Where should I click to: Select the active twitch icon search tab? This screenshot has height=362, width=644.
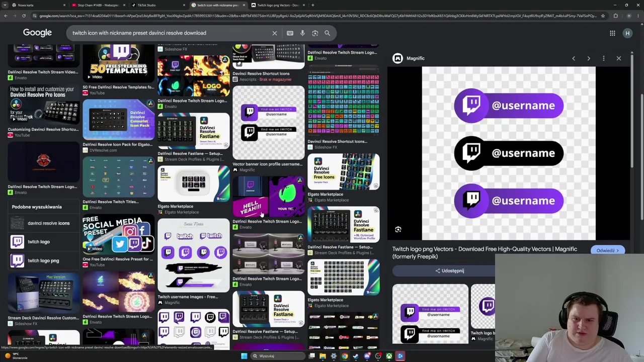[x=217, y=5]
